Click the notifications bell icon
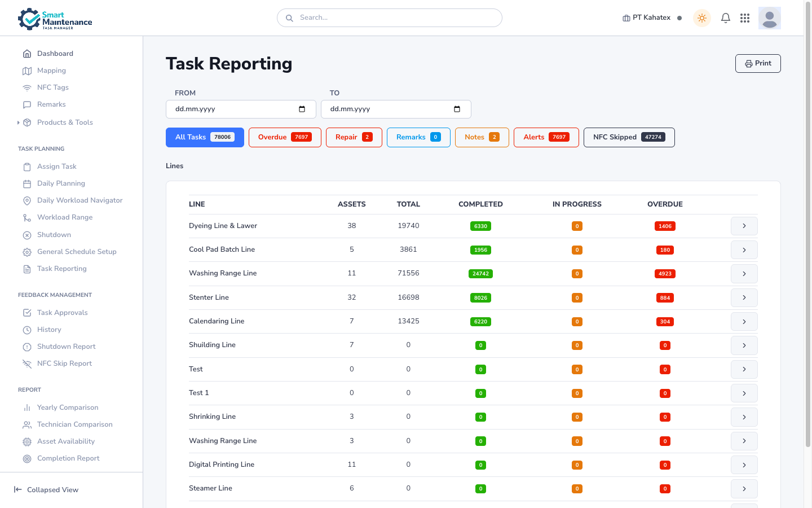The width and height of the screenshot is (812, 508). pyautogui.click(x=726, y=18)
